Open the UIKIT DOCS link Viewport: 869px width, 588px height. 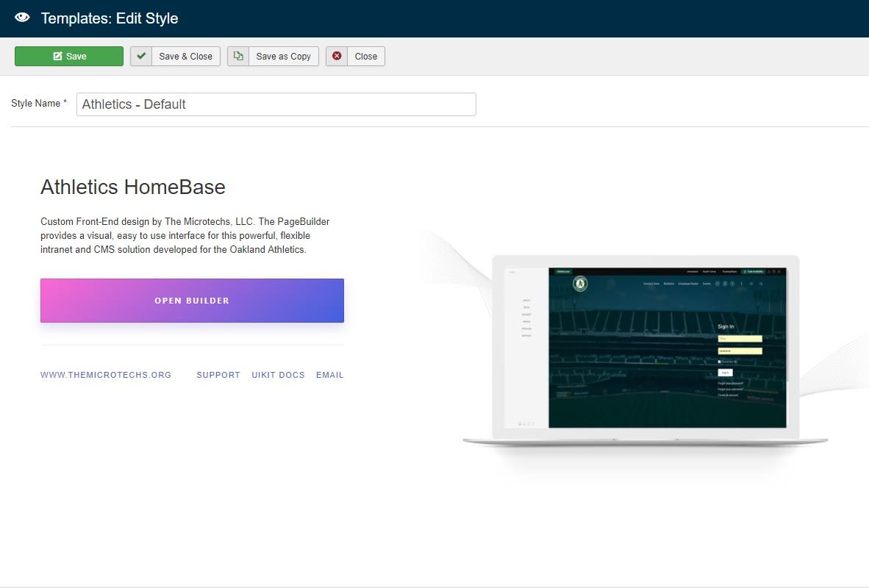[278, 375]
